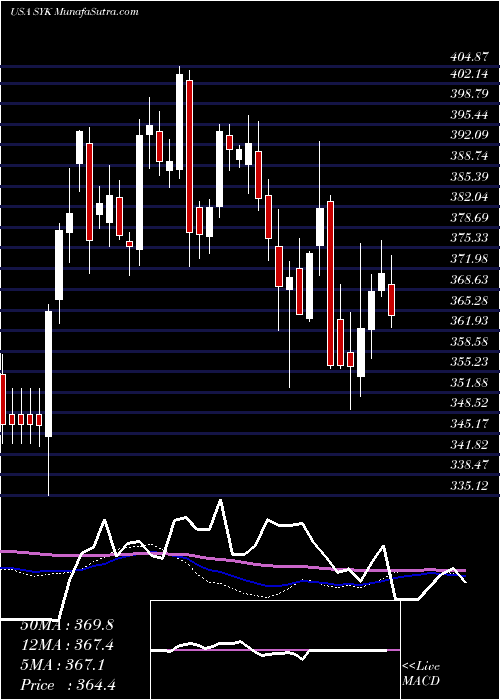This screenshot has height=700, width=500.
Task: Click the '<<Live MACD' label
Action: pyautogui.click(x=421, y=674)
